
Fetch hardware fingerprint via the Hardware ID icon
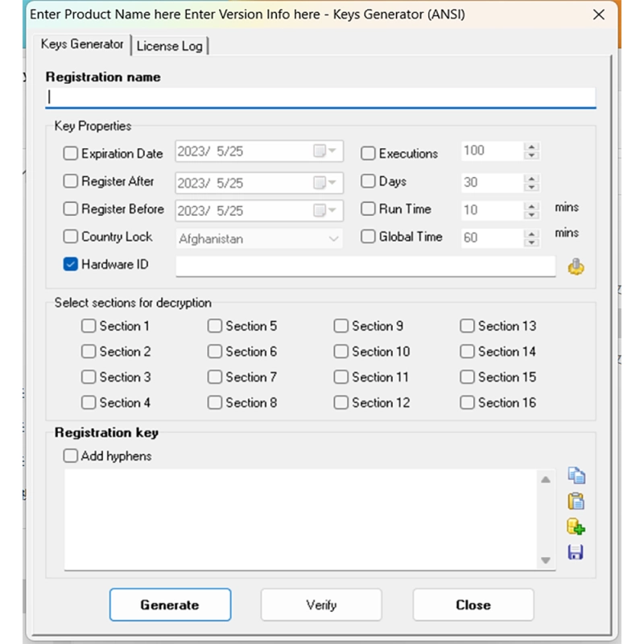pos(576,266)
